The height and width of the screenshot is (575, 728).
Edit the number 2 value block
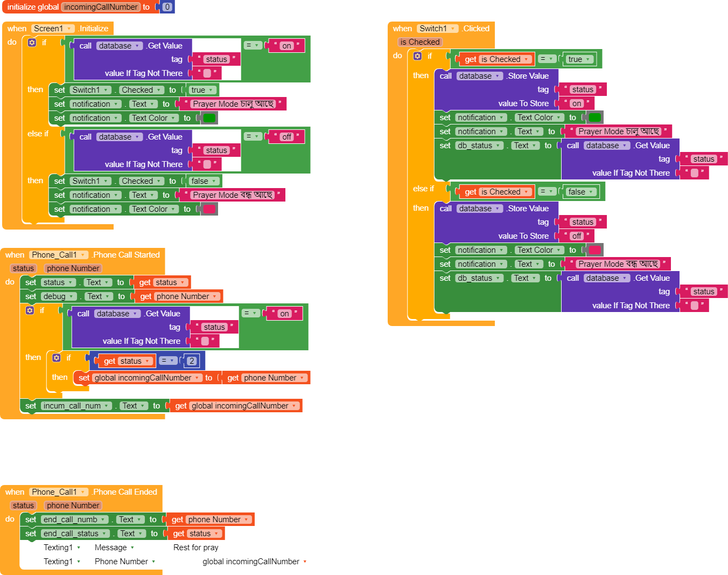(x=192, y=361)
